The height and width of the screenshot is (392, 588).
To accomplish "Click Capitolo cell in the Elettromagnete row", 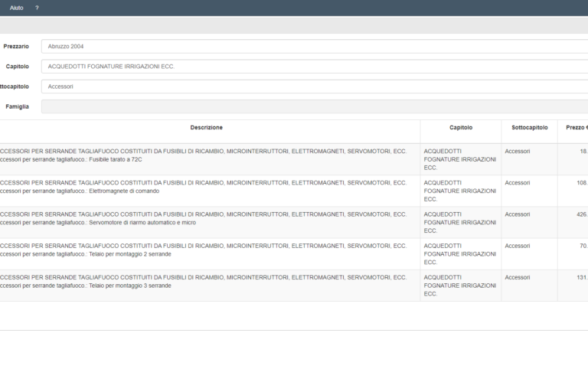I will pyautogui.click(x=460, y=191).
